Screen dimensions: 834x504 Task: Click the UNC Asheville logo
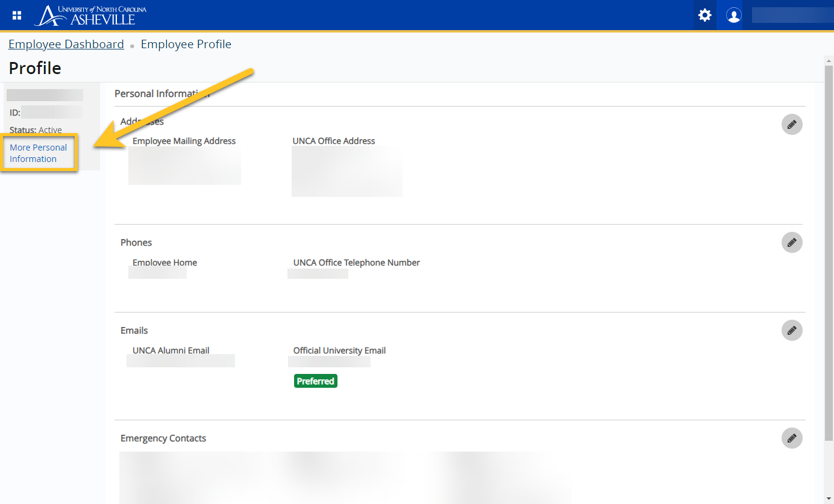90,16
